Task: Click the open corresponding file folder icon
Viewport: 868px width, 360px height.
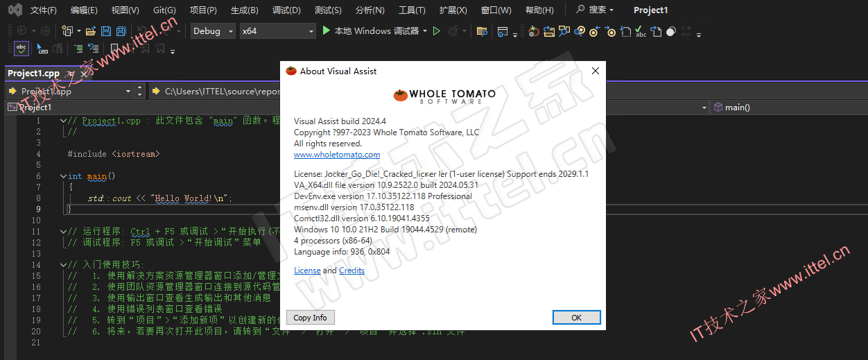Action: (x=549, y=31)
